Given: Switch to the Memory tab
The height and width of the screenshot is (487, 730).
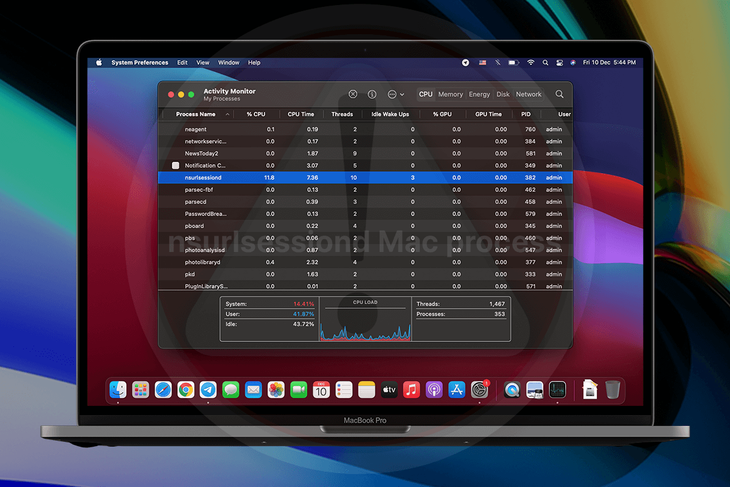Looking at the screenshot, I should pos(450,94).
